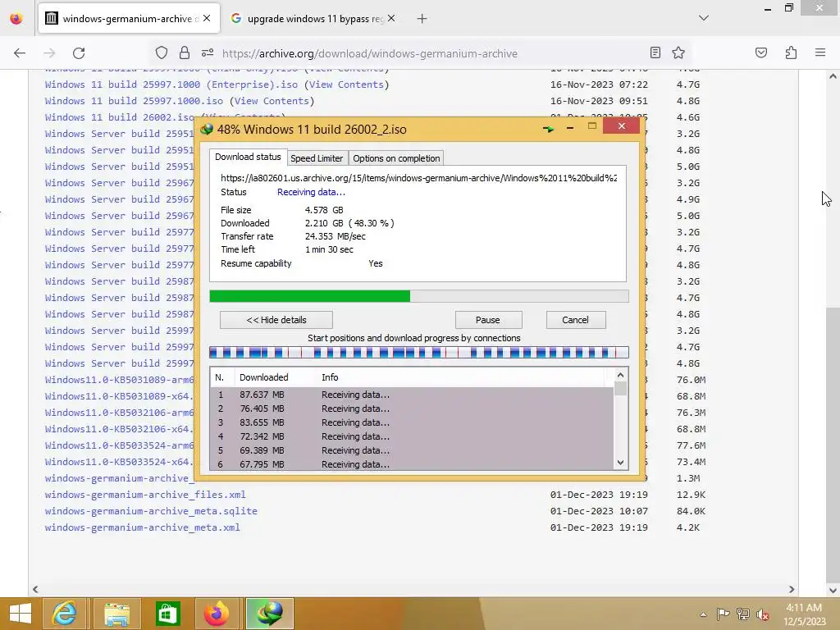Select connection row 3 with 83.655 MB
The image size is (840, 630).
click(x=412, y=422)
